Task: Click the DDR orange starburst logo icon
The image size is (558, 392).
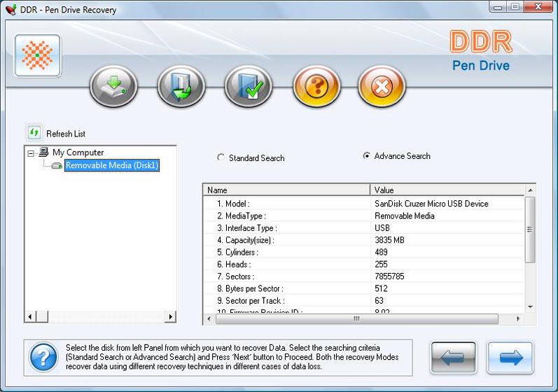Action: (x=38, y=55)
